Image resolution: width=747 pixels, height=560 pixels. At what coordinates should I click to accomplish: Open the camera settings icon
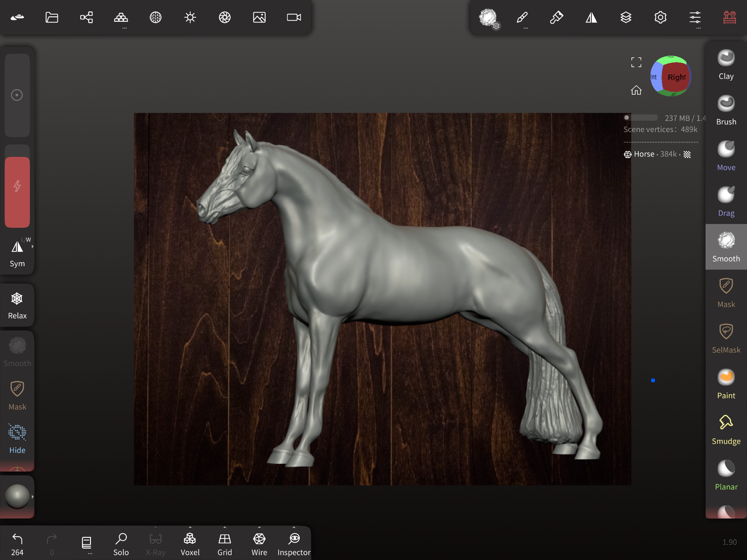294,17
